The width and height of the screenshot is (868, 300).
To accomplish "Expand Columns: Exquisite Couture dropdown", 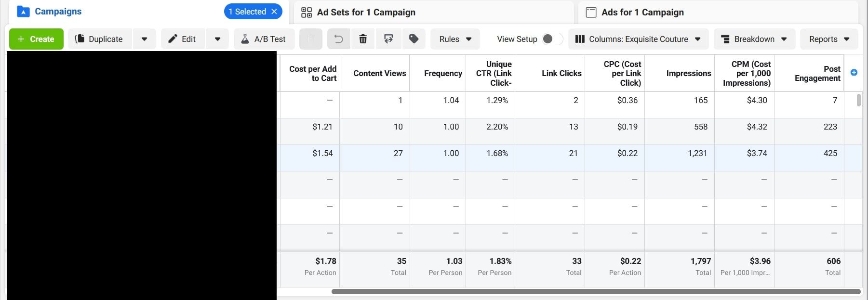I will point(638,39).
